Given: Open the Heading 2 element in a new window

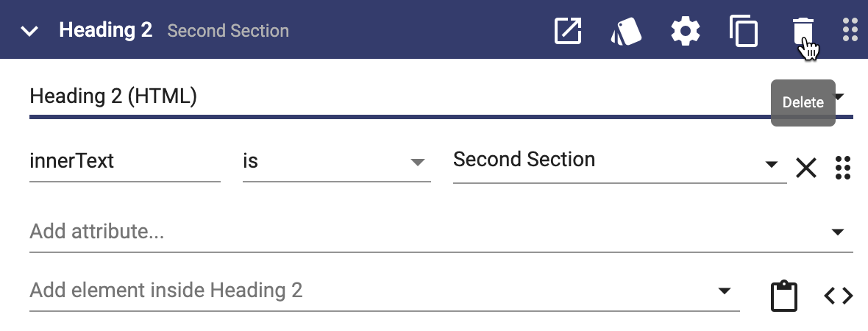Looking at the screenshot, I should [568, 30].
